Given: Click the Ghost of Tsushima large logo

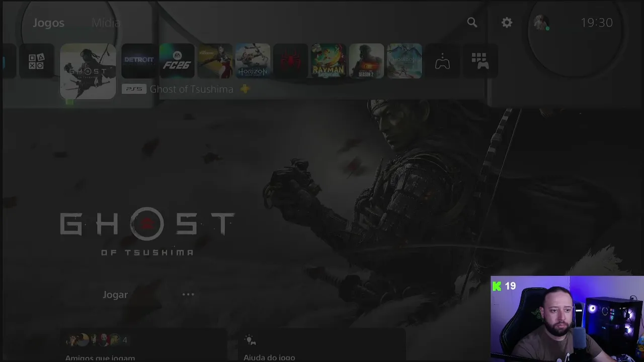Looking at the screenshot, I should pos(147,231).
